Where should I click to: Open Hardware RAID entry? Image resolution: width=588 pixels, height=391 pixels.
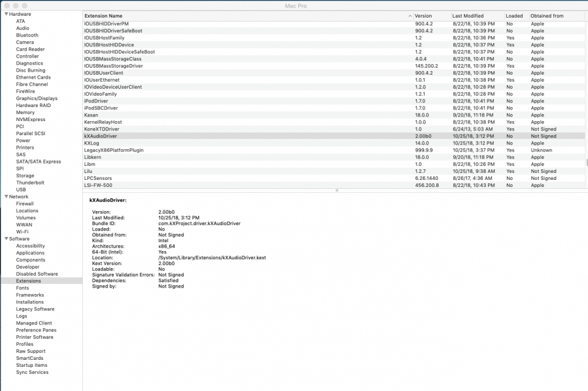click(33, 105)
